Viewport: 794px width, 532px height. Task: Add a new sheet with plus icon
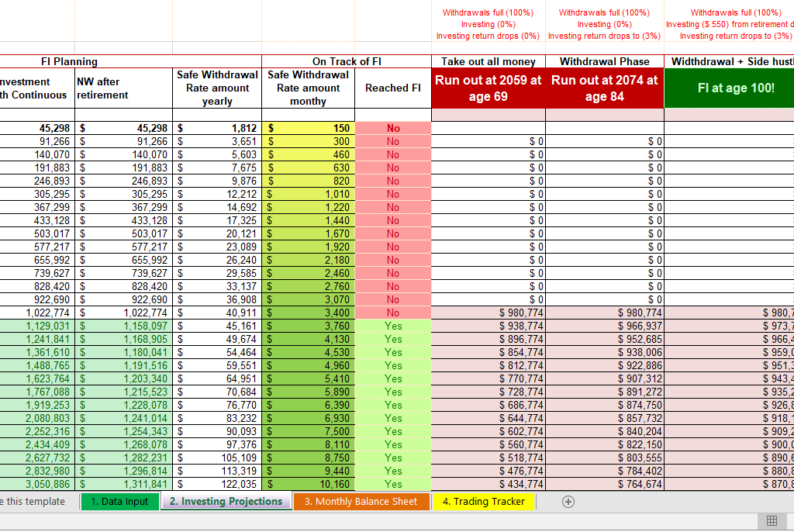(x=568, y=502)
